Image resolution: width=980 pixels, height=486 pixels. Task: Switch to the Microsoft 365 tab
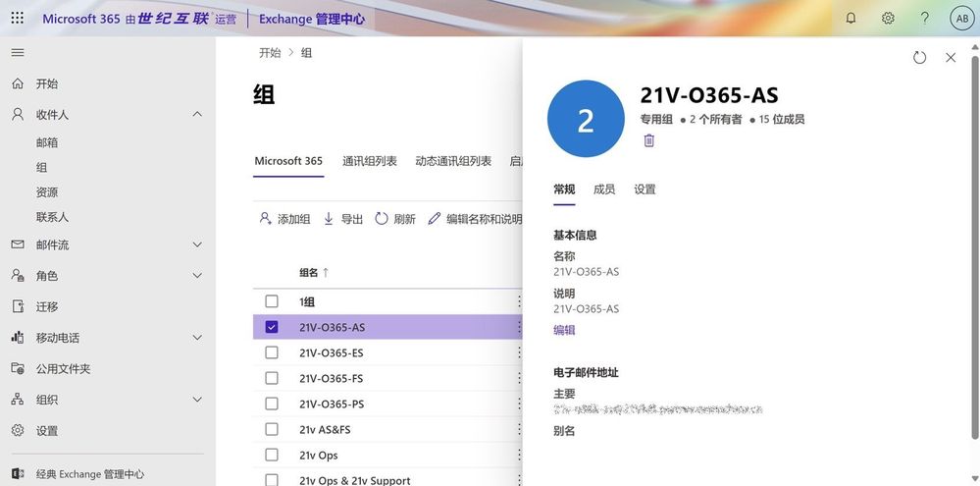pyautogui.click(x=288, y=161)
